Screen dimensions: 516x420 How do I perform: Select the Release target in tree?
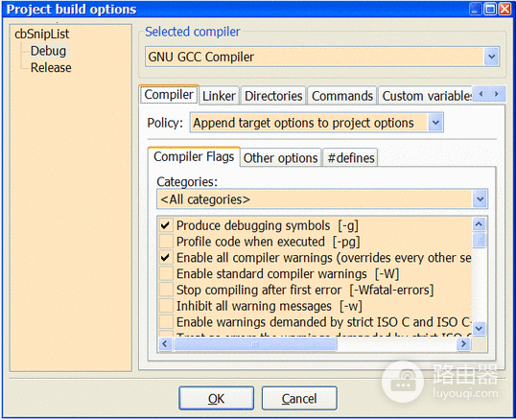[51, 67]
